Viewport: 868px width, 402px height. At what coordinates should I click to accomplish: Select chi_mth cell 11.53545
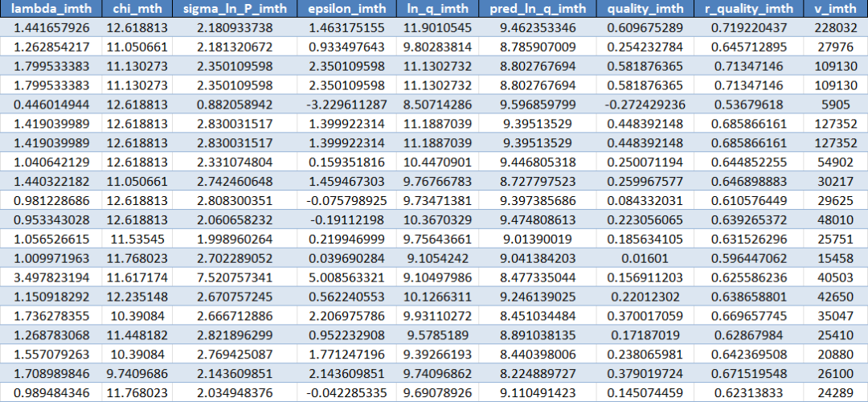pyautogui.click(x=137, y=238)
